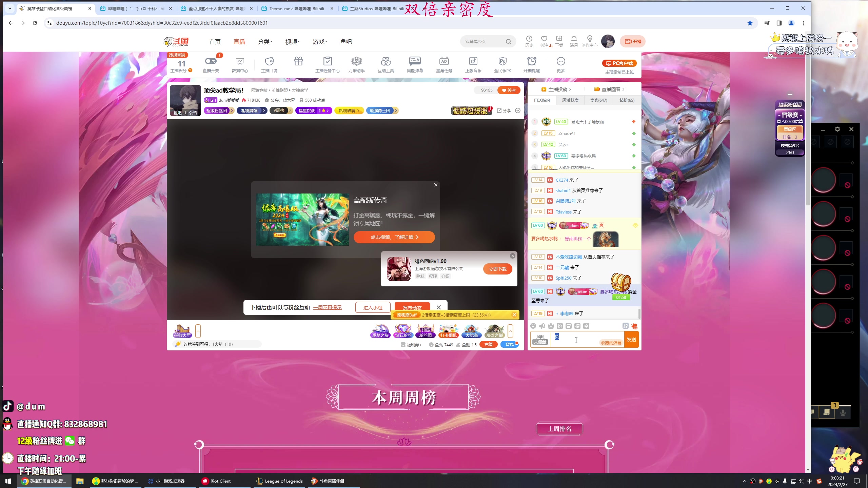Expand the circled down arrow next to 分享
Screen dimensions: 868x488
(x=517, y=110)
